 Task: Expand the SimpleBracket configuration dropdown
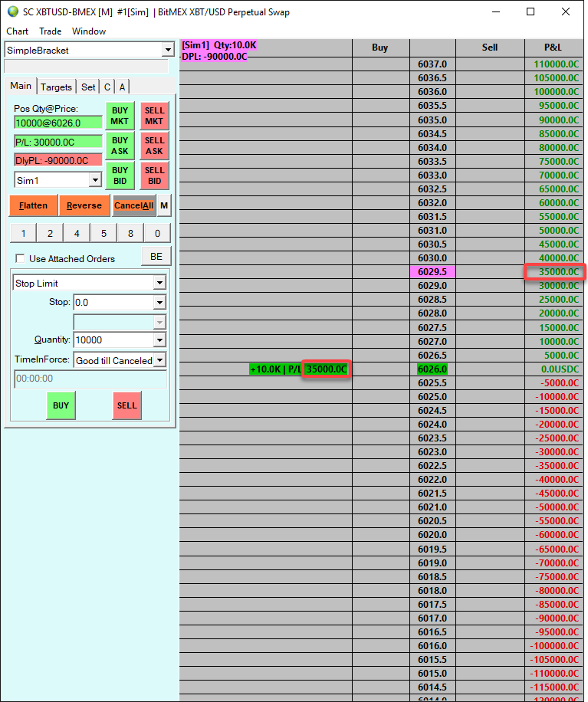[x=168, y=50]
